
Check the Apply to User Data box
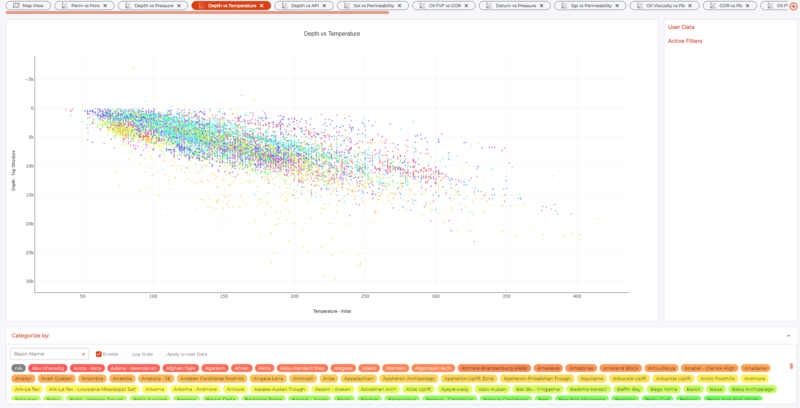click(163, 354)
